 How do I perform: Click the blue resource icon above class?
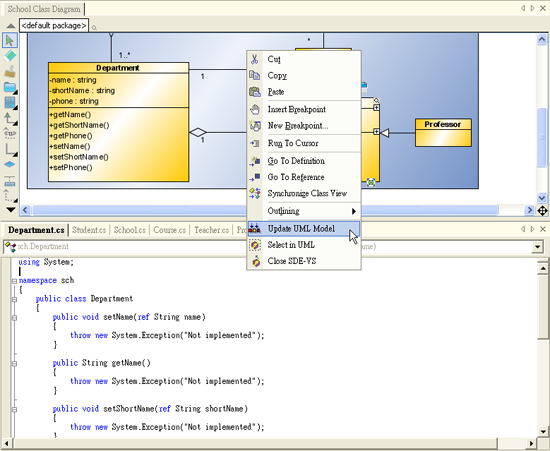(364, 85)
